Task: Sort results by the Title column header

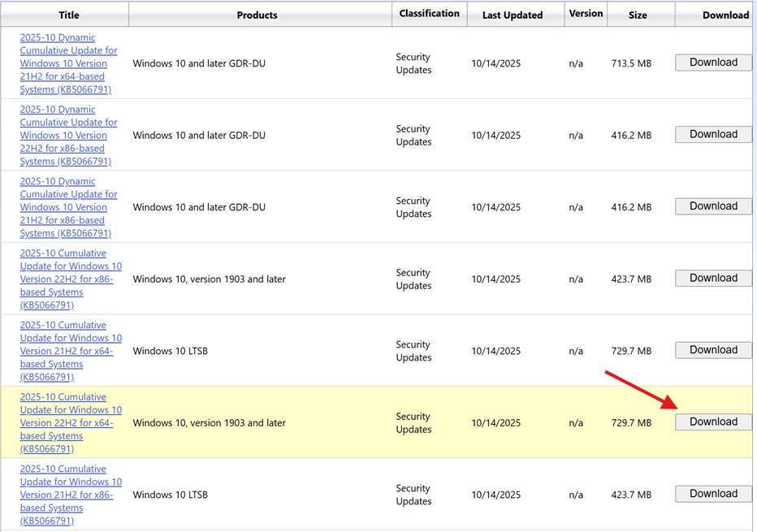Action: (x=69, y=15)
